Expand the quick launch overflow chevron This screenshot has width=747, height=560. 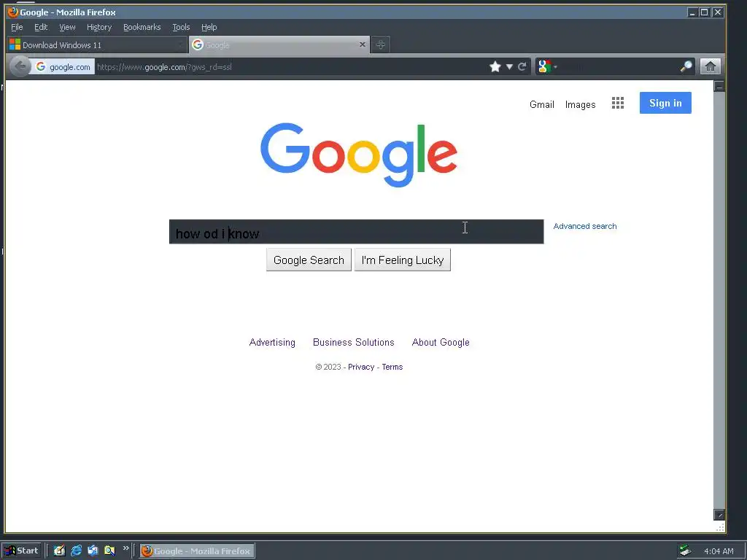click(x=125, y=548)
